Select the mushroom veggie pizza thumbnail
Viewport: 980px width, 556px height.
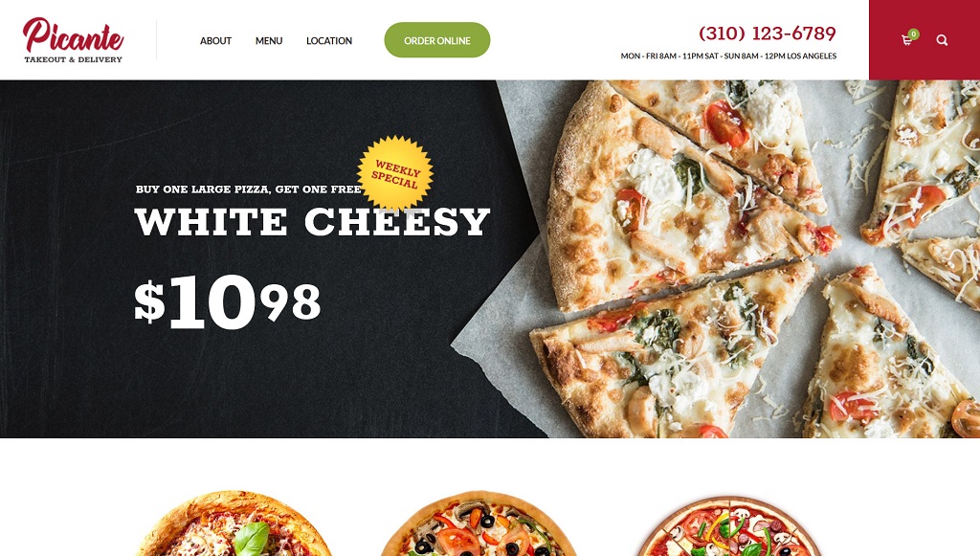(728, 526)
